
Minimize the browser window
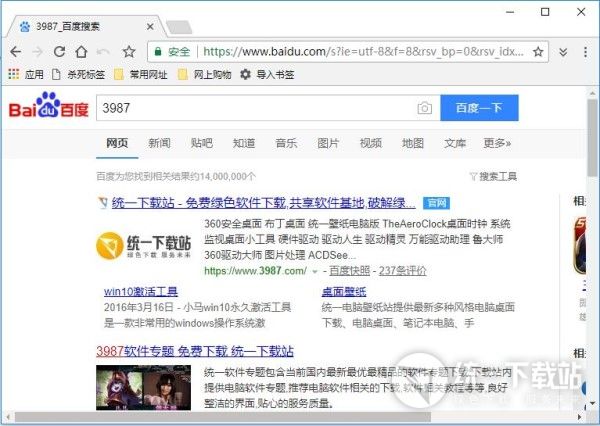tap(510, 12)
